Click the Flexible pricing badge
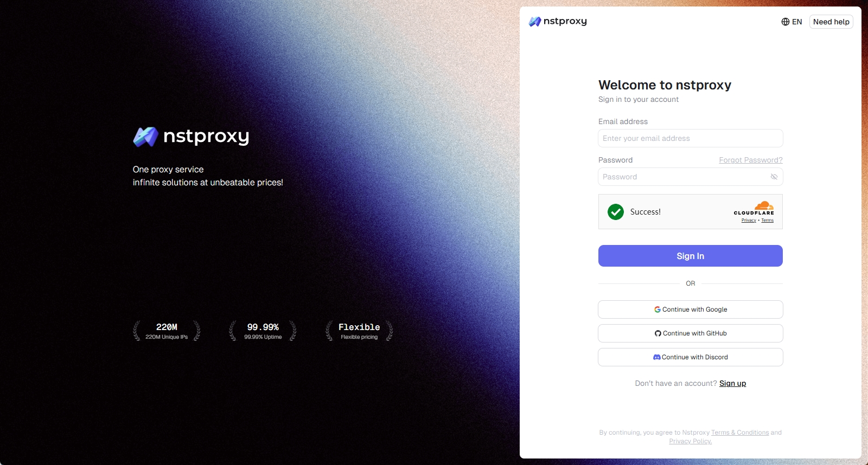Viewport: 868px width, 465px height. click(x=359, y=331)
